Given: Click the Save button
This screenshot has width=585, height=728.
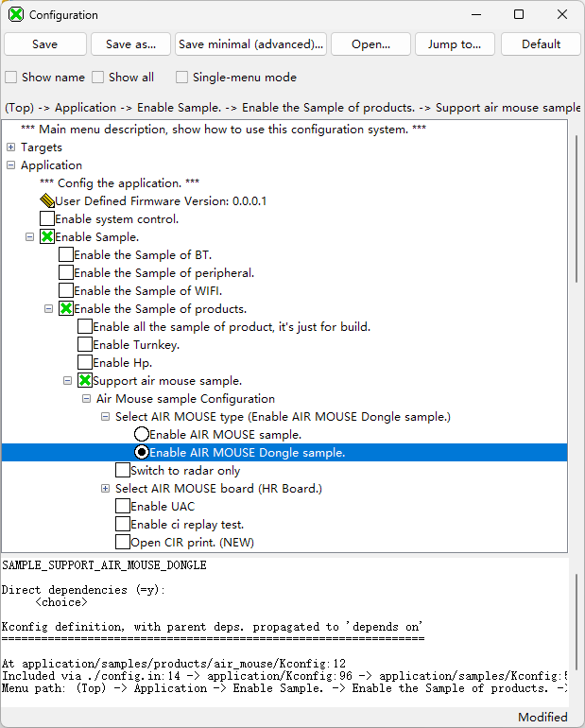Looking at the screenshot, I should pyautogui.click(x=44, y=44).
